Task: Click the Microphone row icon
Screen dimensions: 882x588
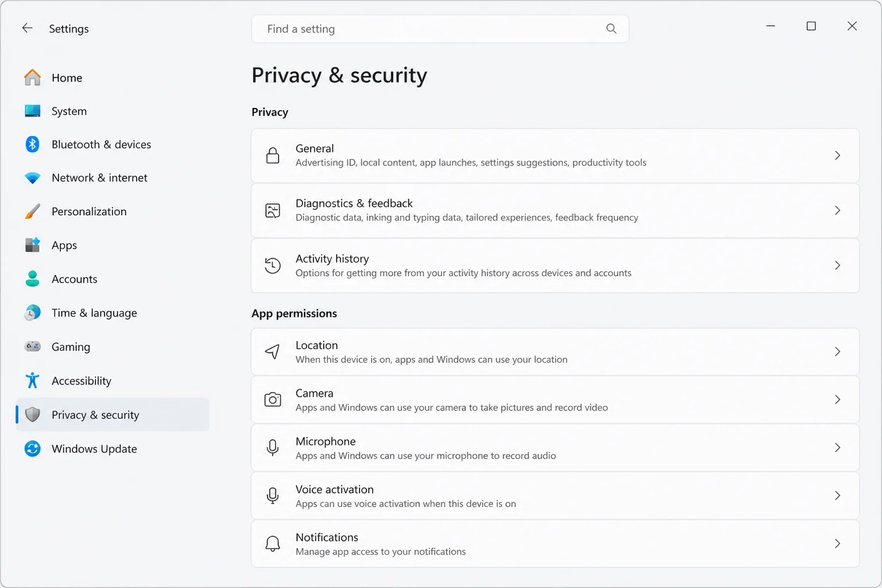Action: 273,448
